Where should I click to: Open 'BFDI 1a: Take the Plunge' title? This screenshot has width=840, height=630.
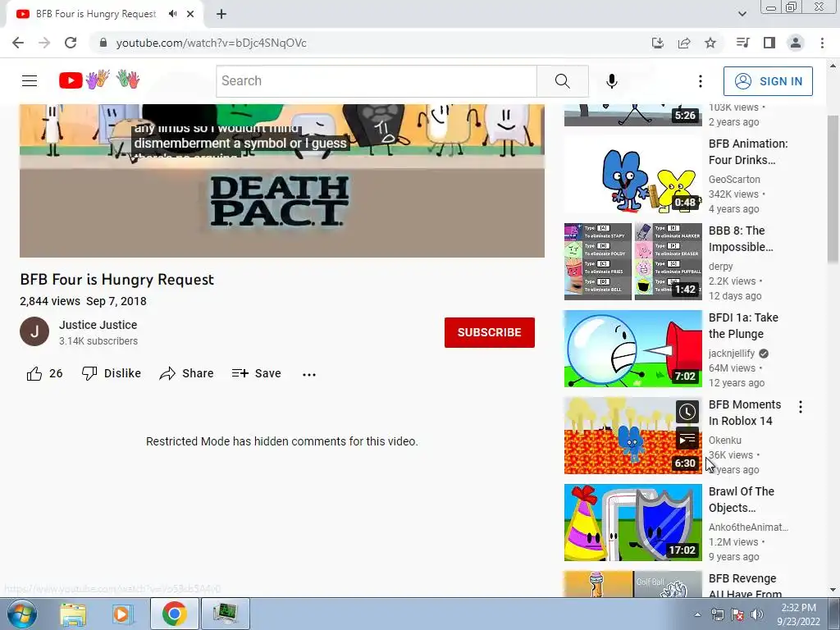coord(743,326)
